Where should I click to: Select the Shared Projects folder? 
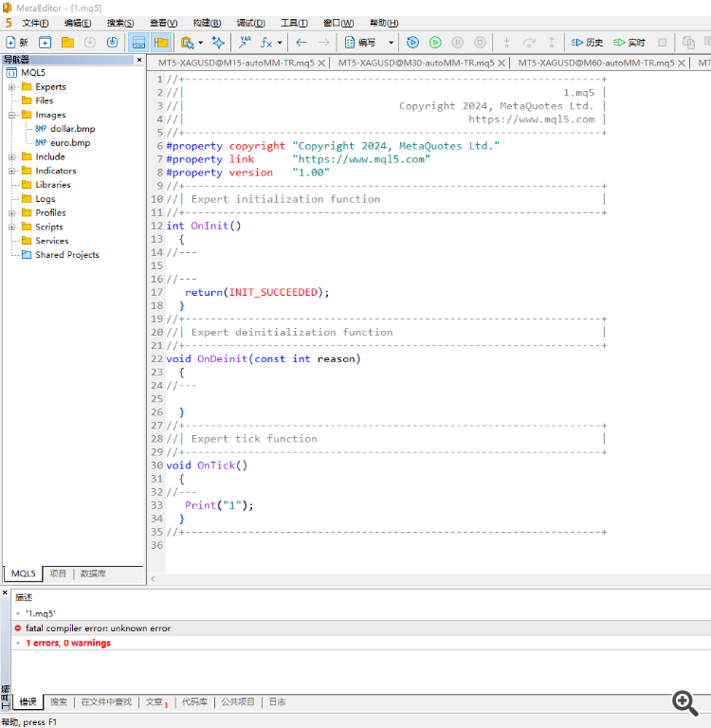[61, 254]
